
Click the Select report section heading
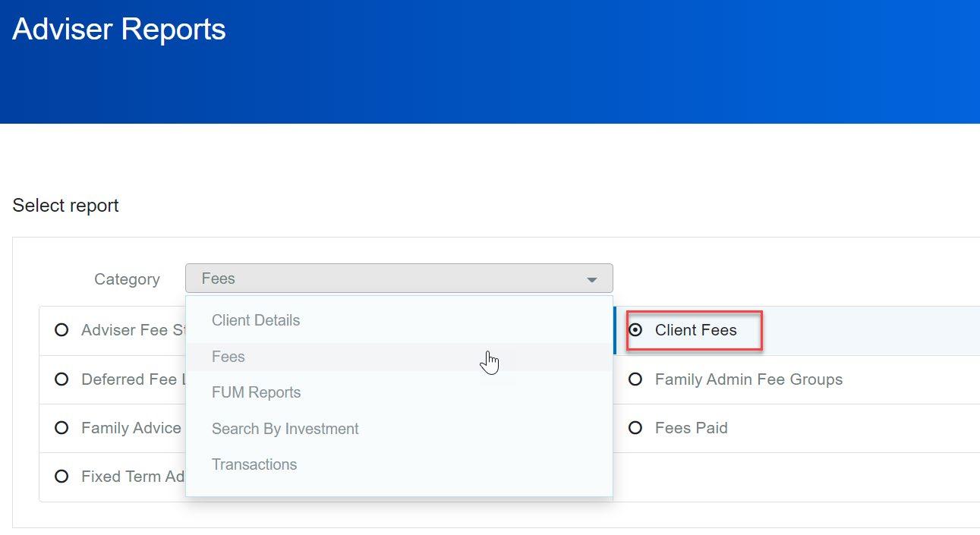tap(66, 206)
